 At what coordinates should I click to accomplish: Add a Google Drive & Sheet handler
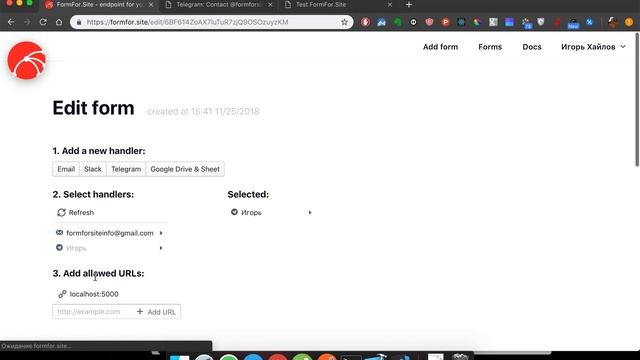click(185, 169)
